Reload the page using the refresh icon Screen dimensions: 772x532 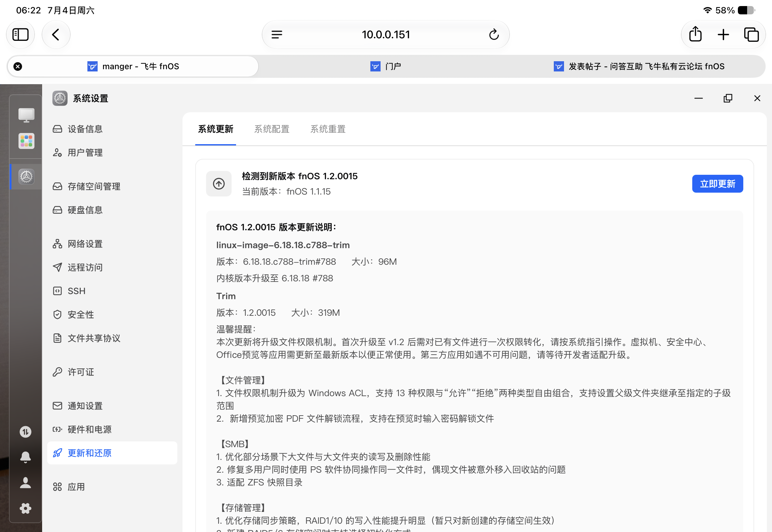tap(494, 34)
